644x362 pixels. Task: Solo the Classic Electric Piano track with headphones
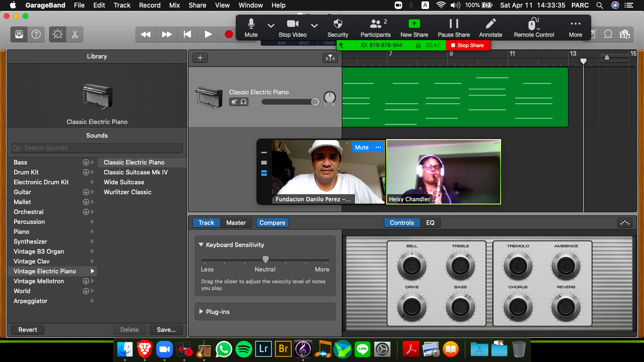point(244,102)
